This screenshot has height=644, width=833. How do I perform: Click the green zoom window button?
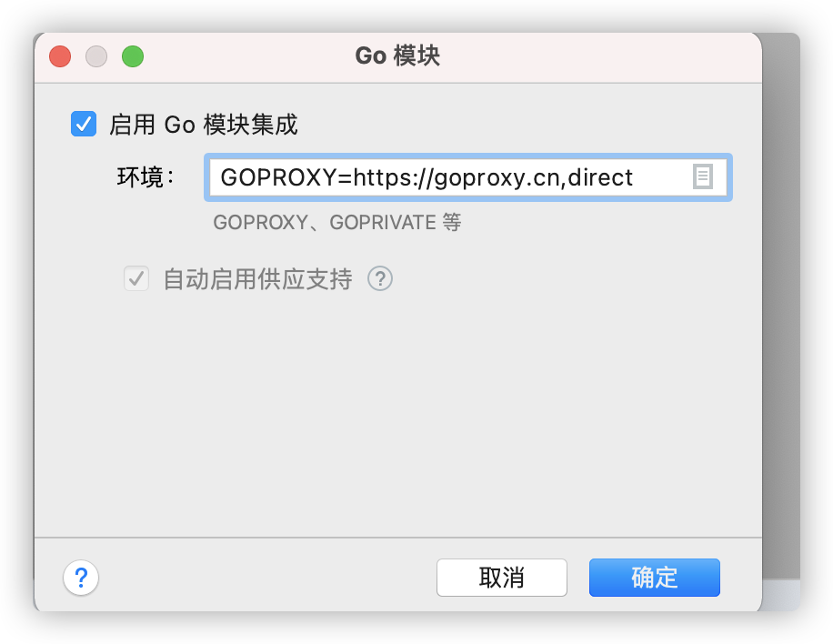point(133,56)
